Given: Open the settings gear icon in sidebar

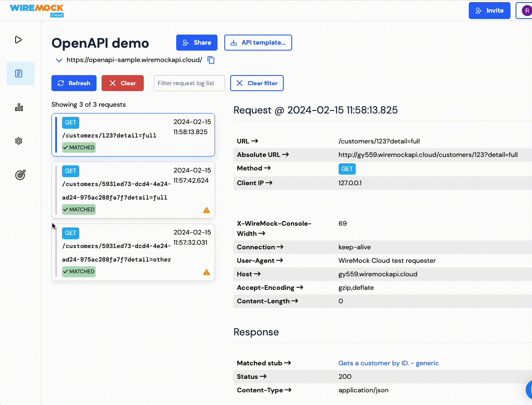Looking at the screenshot, I should tap(19, 141).
